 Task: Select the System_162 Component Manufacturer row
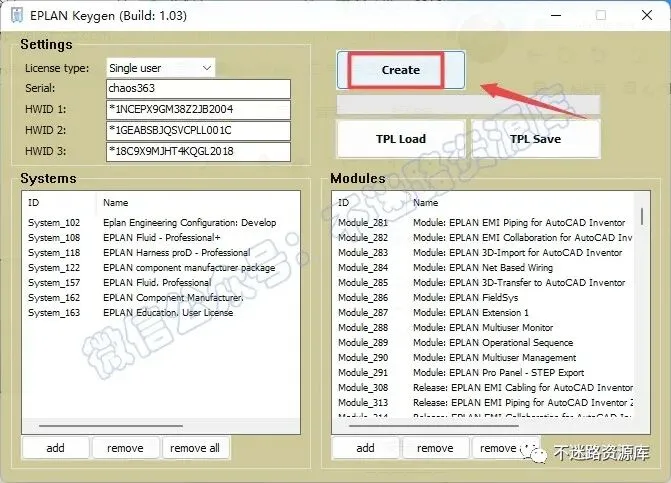tap(160, 298)
